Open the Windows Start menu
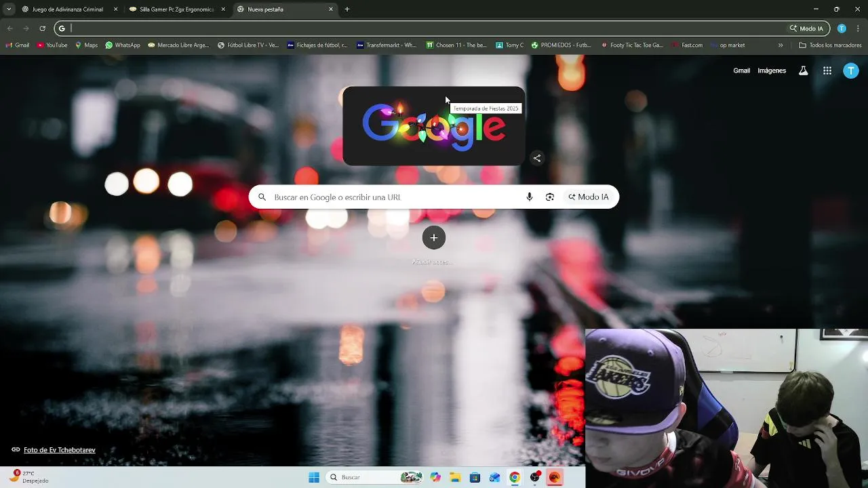868x488 pixels. click(x=314, y=477)
